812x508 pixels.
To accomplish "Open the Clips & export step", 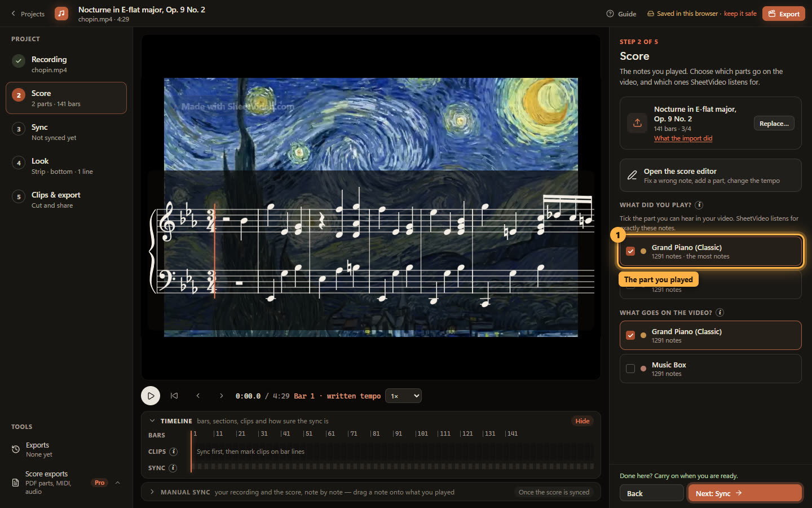I will pyautogui.click(x=66, y=200).
